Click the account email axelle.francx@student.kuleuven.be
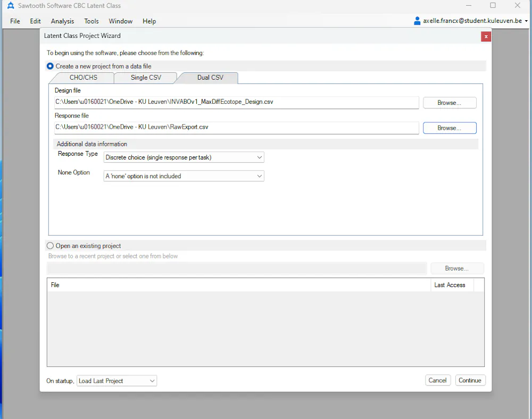The height and width of the screenshot is (419, 532). (x=472, y=21)
